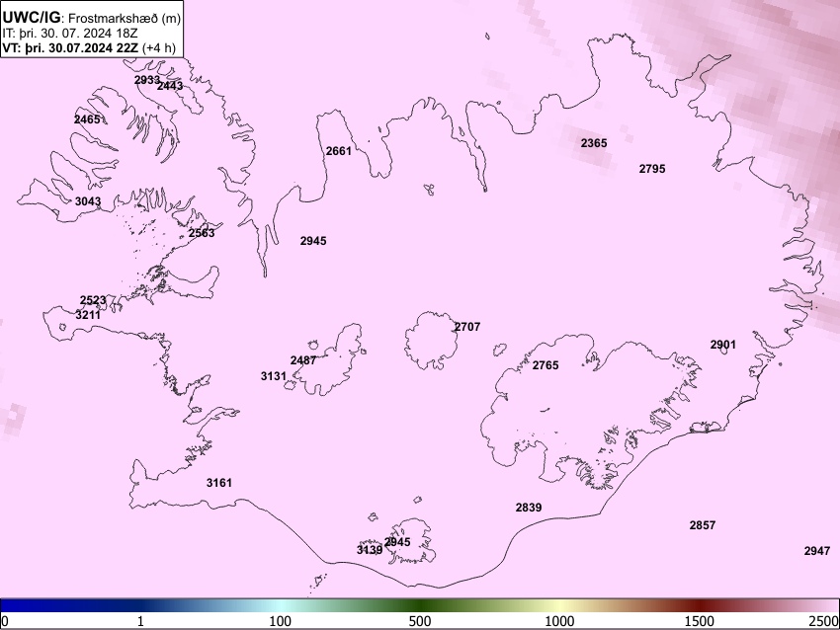
Task: Click the map value 3131
Action: click(274, 376)
